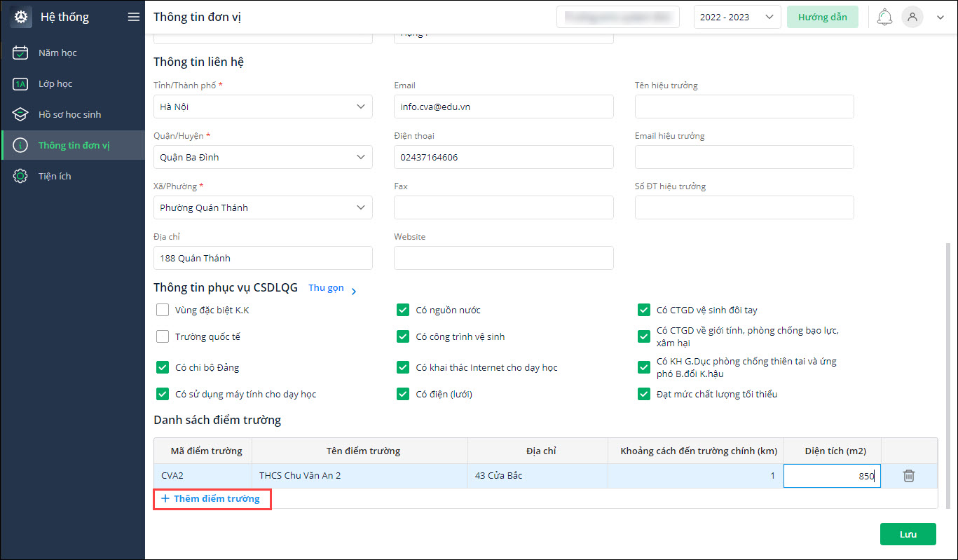
Task: Click the Hướng dẫn button
Action: point(823,17)
